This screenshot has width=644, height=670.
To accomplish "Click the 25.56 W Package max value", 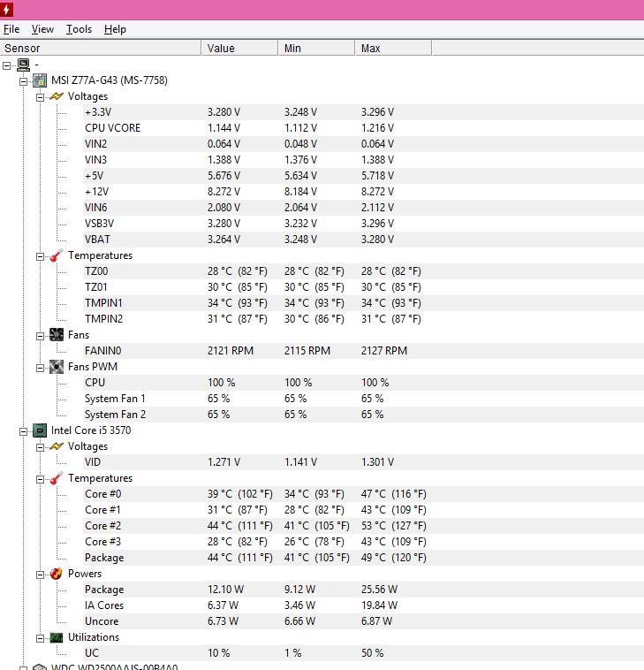I will (x=379, y=590).
